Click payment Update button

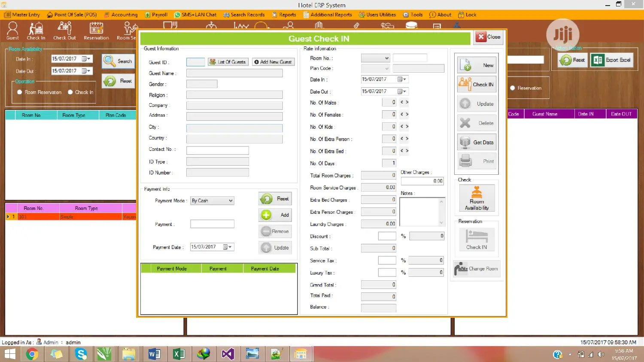tap(275, 248)
